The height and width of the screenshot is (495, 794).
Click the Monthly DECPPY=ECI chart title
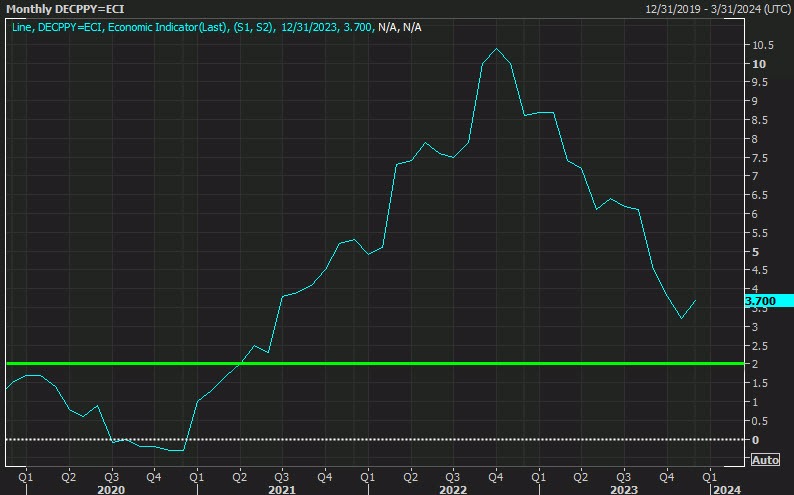point(69,9)
